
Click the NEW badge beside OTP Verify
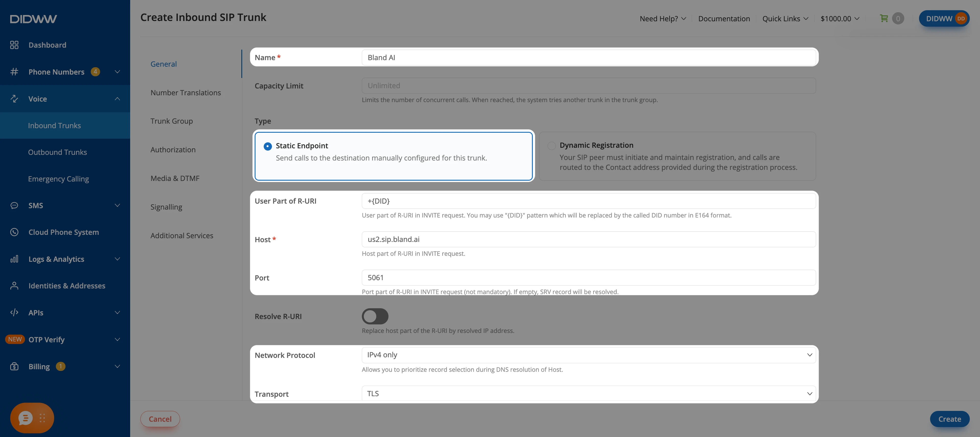coord(15,339)
